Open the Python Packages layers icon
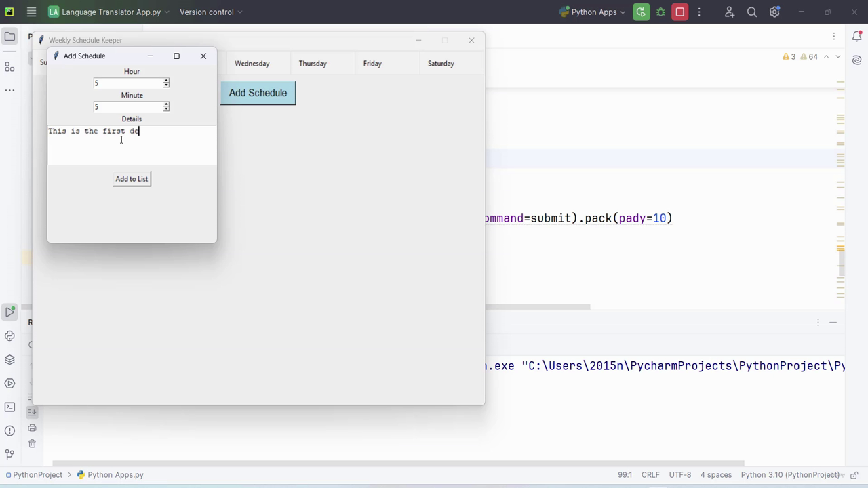 click(9, 360)
